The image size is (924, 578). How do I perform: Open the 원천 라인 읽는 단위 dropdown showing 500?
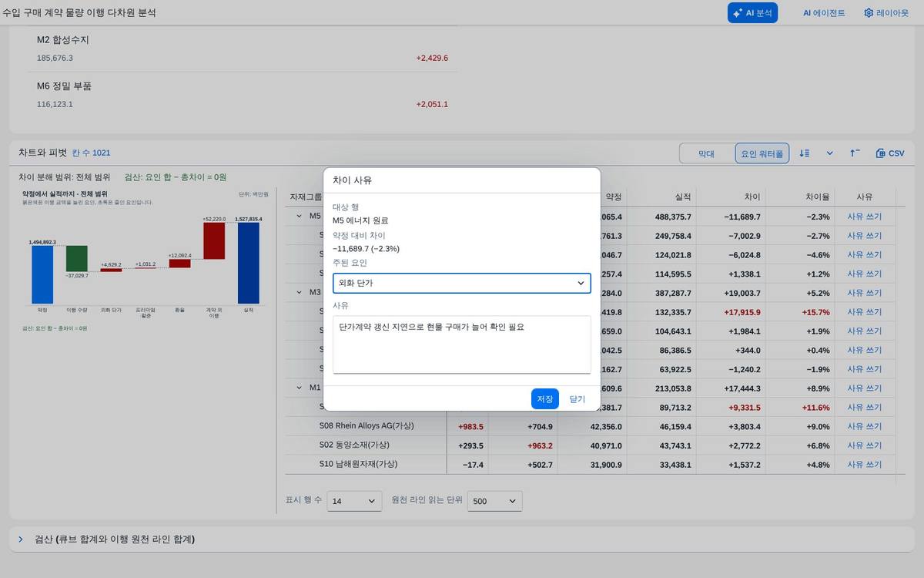[x=495, y=501]
